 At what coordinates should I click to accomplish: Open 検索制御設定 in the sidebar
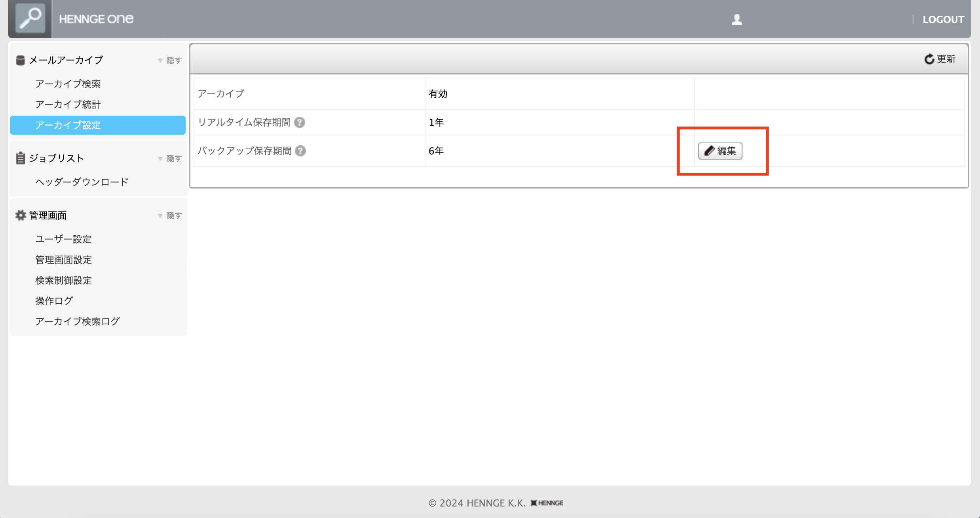tap(63, 280)
